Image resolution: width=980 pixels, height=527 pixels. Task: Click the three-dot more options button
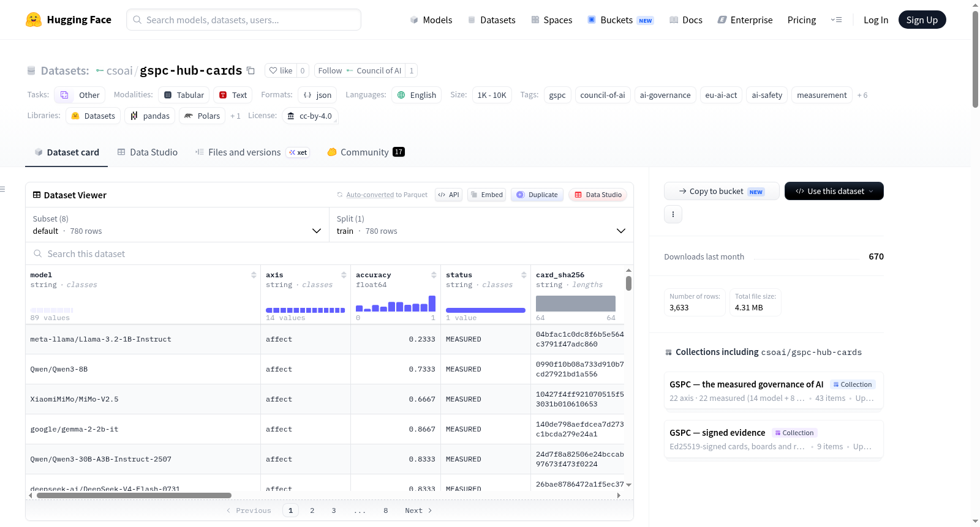pos(673,214)
